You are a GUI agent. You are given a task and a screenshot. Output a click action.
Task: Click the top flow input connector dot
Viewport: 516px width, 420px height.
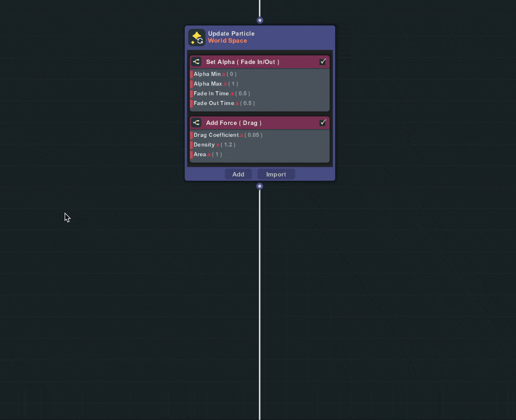point(260,21)
